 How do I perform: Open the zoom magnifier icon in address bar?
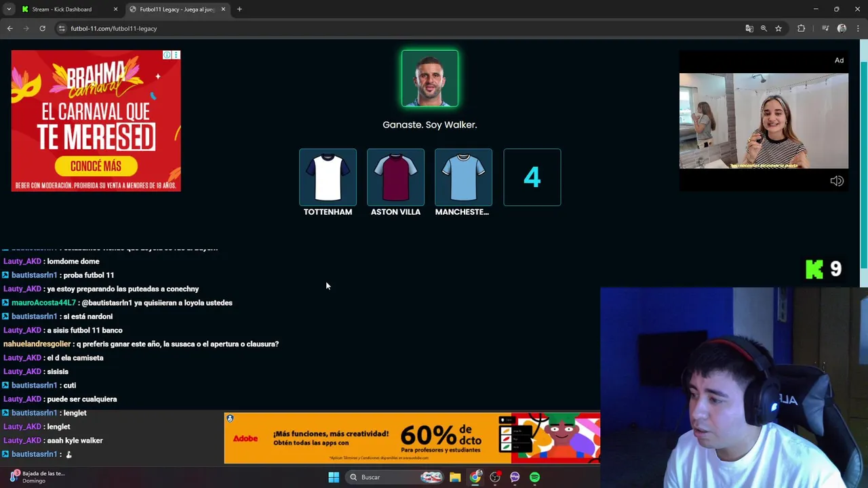click(764, 28)
